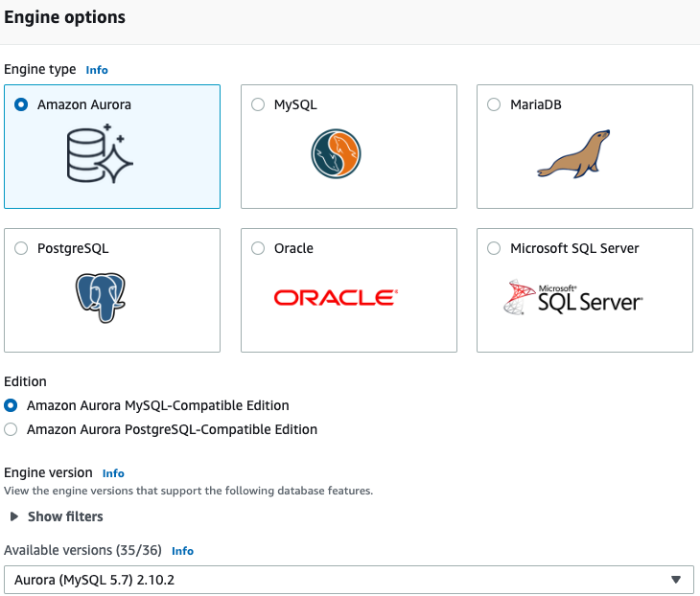Viewport: 700px width, 596px height.
Task: Open the Aurora MySQL version dropdown
Action: [349, 580]
